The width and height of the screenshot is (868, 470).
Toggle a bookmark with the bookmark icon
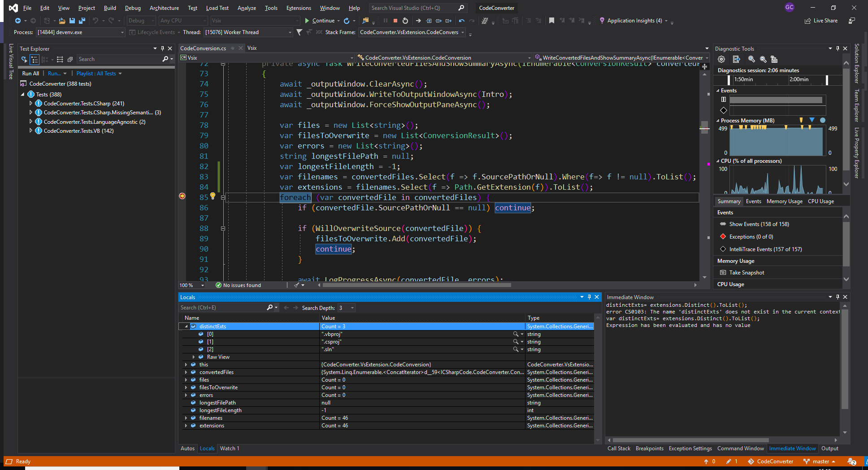pos(551,21)
